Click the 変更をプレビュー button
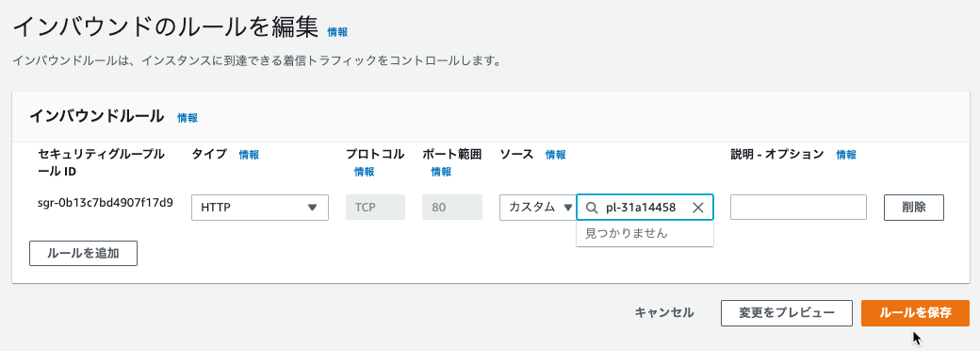 [x=786, y=313]
